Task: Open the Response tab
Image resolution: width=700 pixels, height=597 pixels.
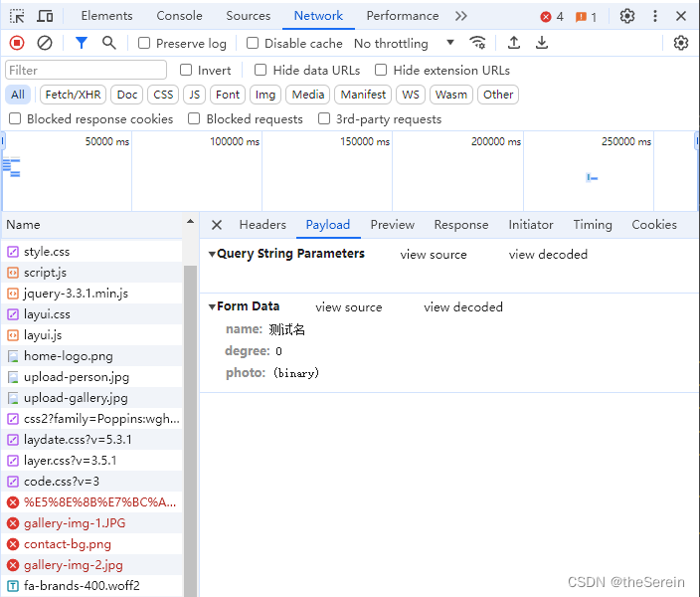Action: pyautogui.click(x=461, y=225)
